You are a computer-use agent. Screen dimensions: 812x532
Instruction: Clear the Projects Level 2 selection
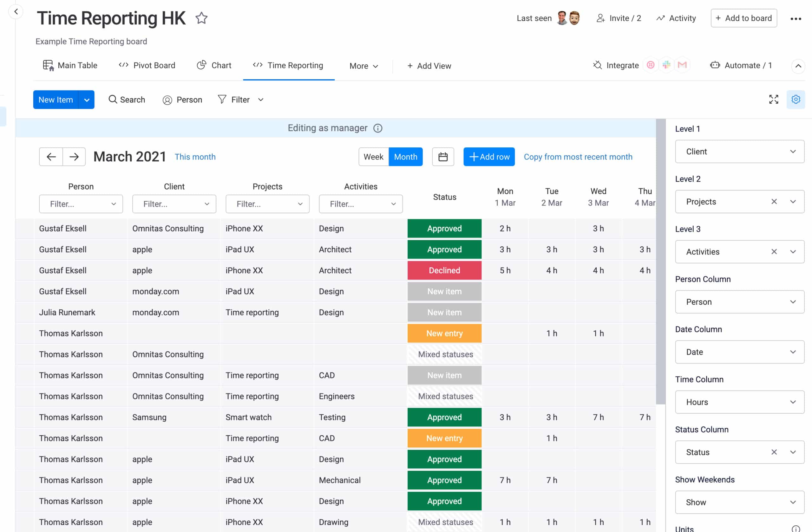pos(774,202)
